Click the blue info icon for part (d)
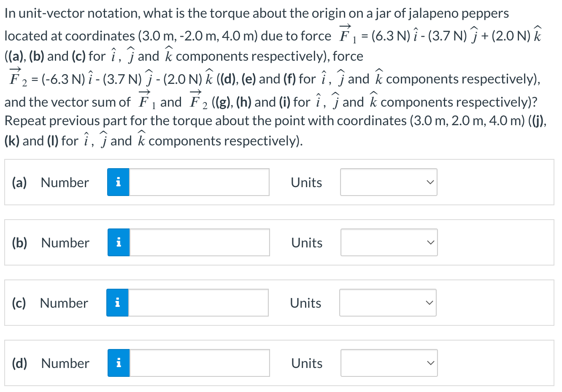The height and width of the screenshot is (392, 562). tap(118, 363)
